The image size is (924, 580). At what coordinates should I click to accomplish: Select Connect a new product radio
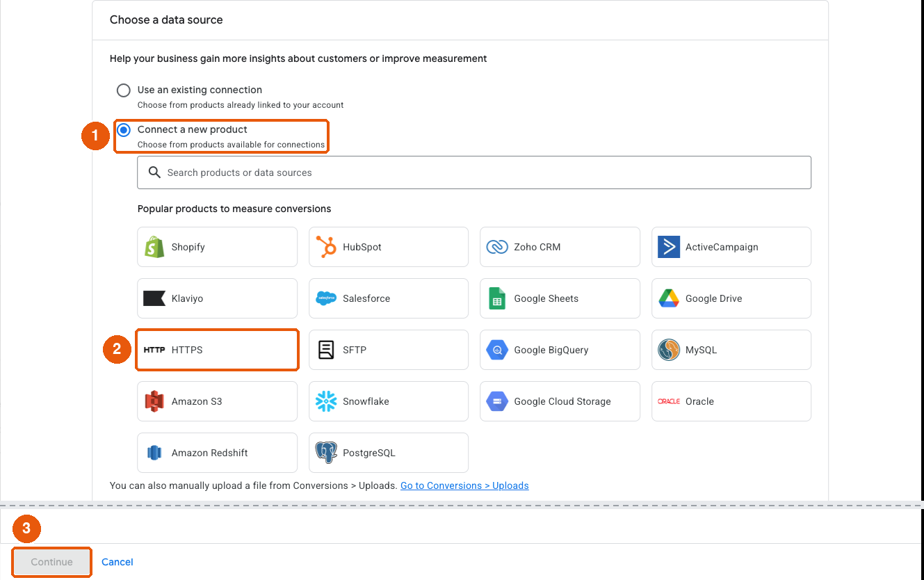point(123,130)
